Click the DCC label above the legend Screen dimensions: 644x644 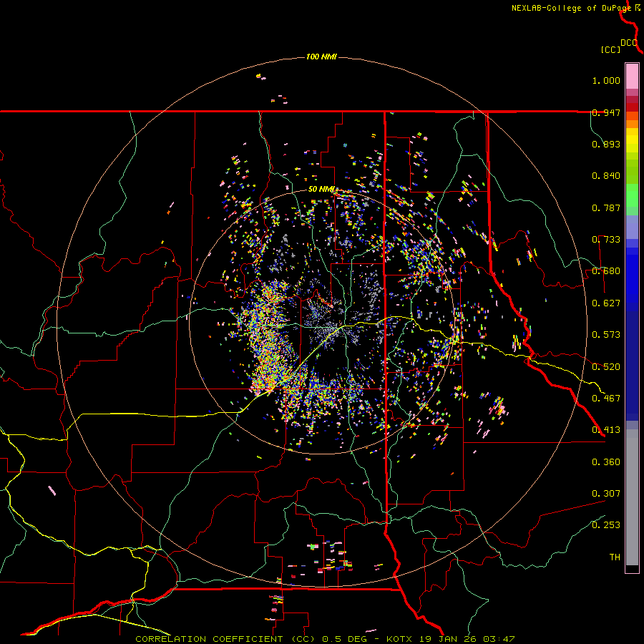tap(629, 43)
